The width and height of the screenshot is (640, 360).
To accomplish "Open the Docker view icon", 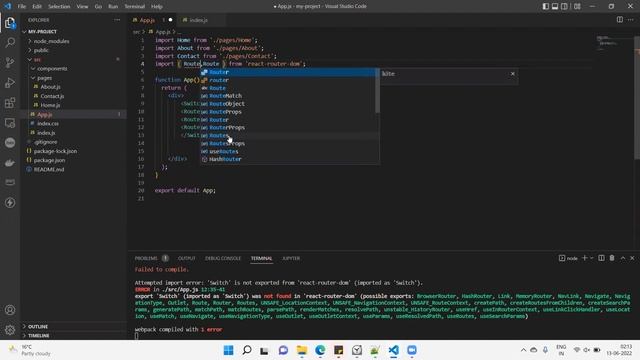I will pyautogui.click(x=10, y=162).
